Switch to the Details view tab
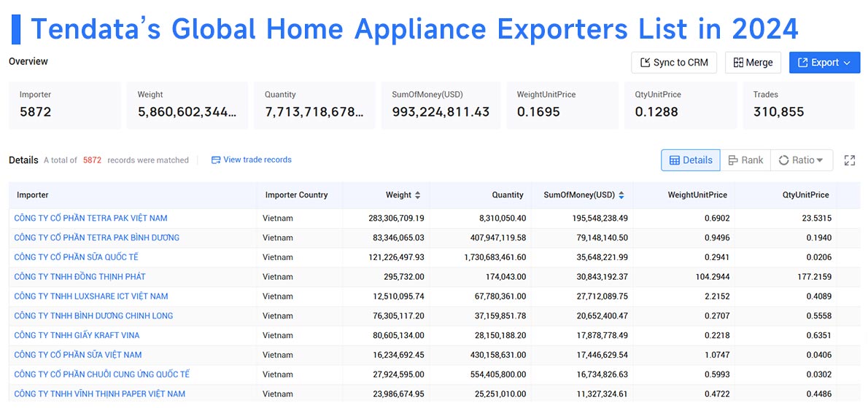Viewport: 868px width, 408px height. (691, 160)
